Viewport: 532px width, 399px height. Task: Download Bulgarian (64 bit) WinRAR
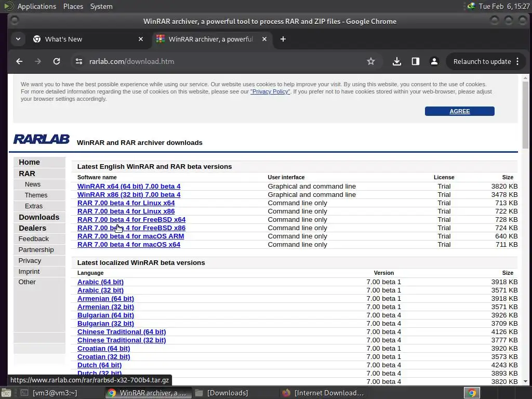point(105,315)
